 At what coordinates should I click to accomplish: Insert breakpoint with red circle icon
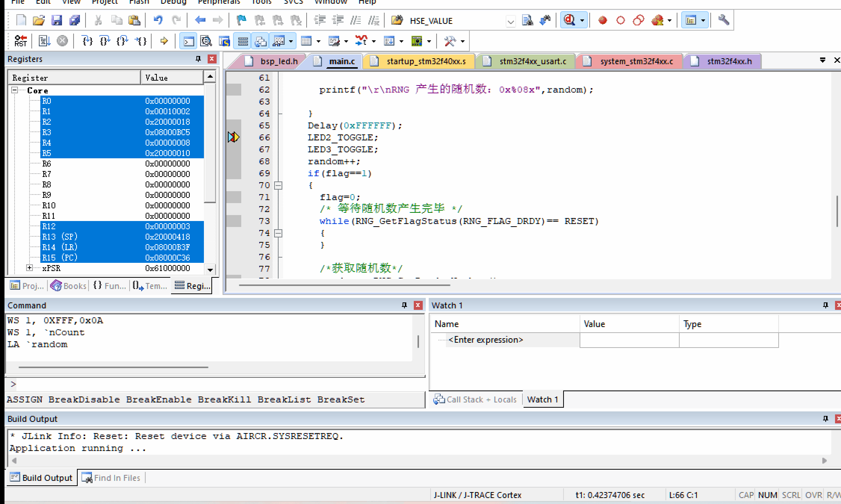[602, 20]
